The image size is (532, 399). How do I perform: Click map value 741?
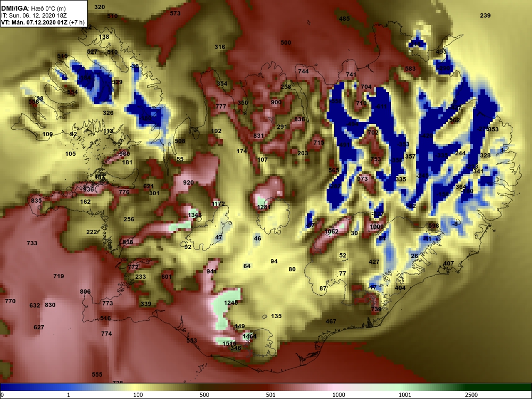tap(351, 74)
